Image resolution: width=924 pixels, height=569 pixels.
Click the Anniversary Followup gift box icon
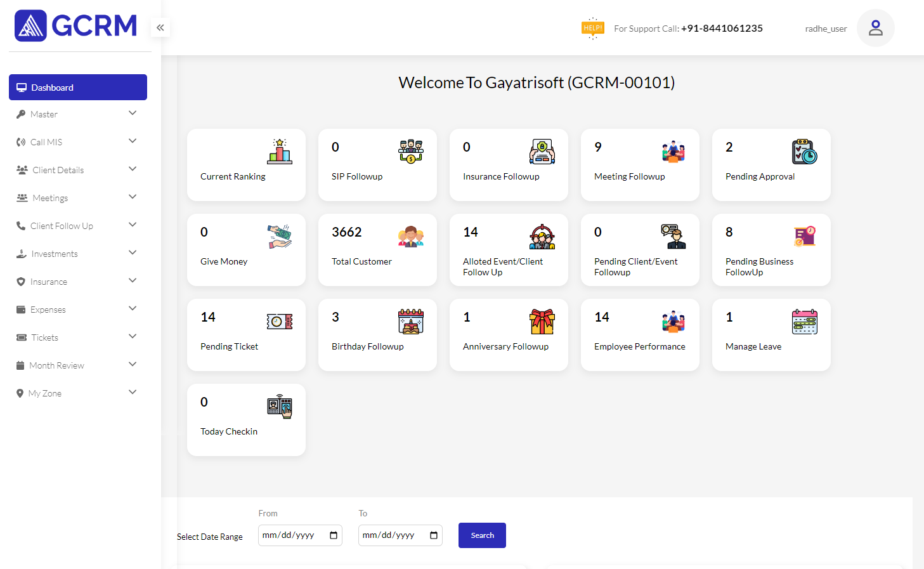pyautogui.click(x=542, y=322)
